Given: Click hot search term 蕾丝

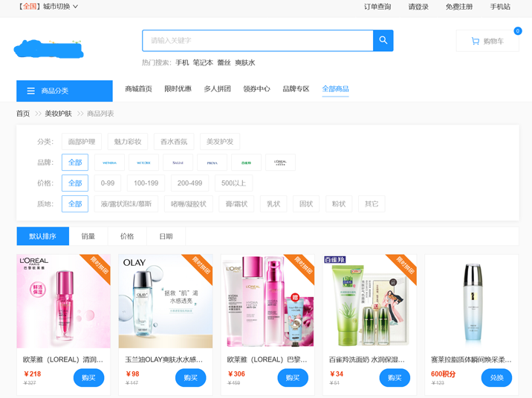Looking at the screenshot, I should [x=224, y=62].
